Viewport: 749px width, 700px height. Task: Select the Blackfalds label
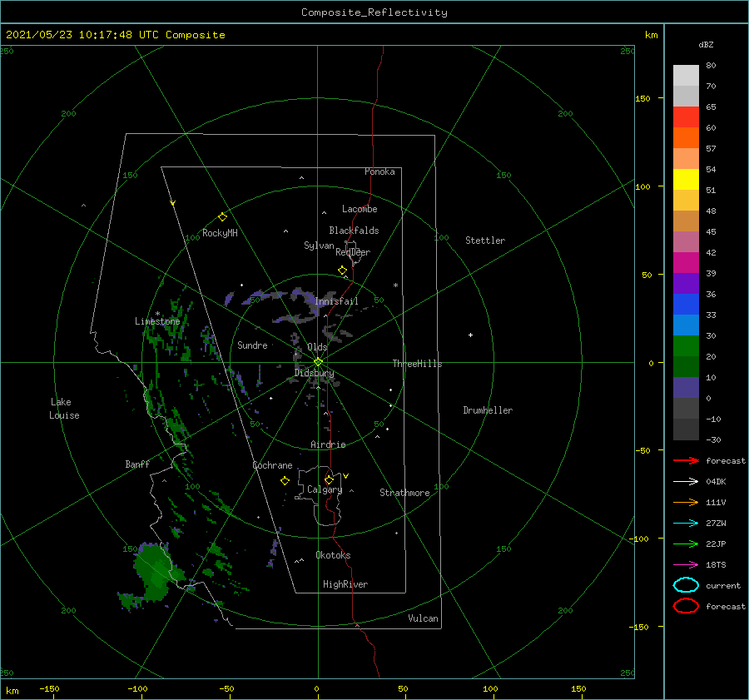point(354,231)
